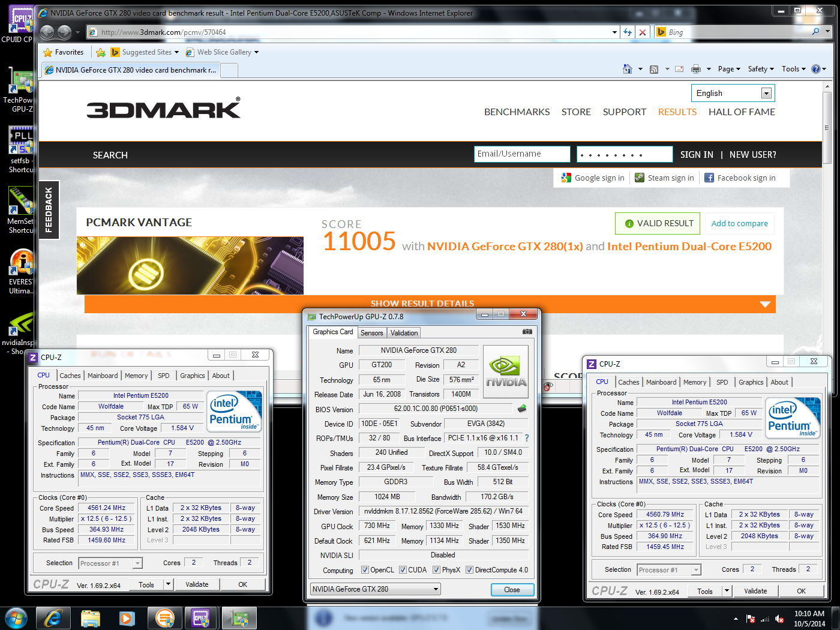The width and height of the screenshot is (840, 630).
Task: Click the Google sign in icon
Action: 566,178
